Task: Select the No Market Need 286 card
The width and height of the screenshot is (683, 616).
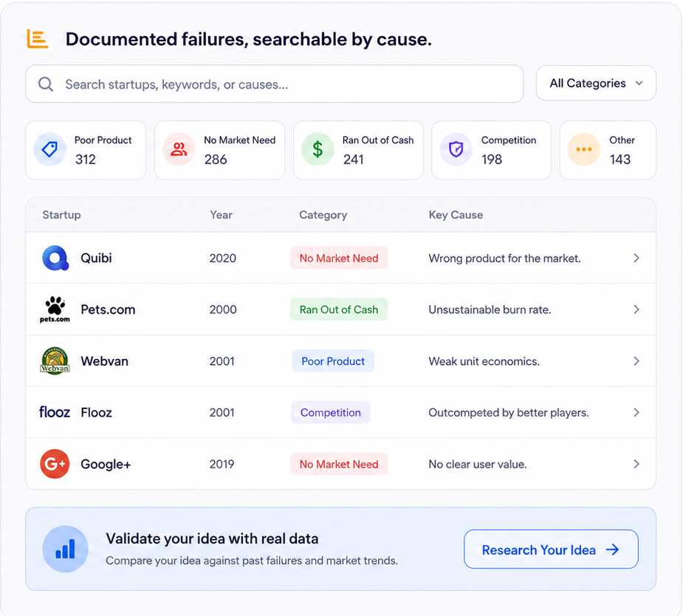Action: 219,150
